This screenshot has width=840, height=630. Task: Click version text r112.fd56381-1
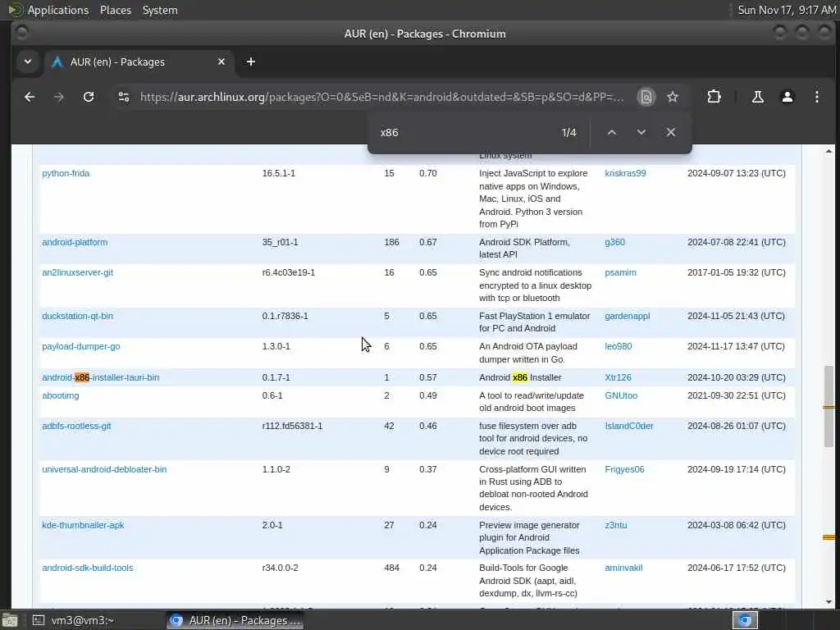pos(292,426)
